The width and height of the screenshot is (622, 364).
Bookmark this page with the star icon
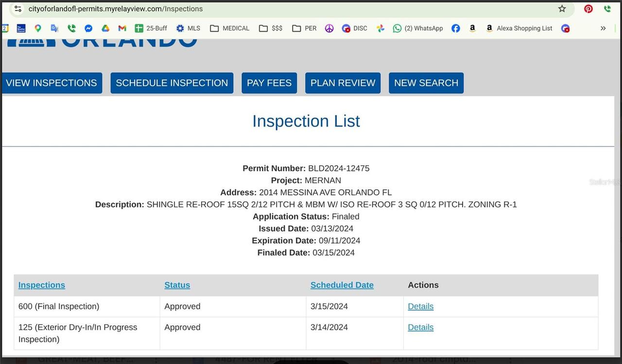click(561, 8)
